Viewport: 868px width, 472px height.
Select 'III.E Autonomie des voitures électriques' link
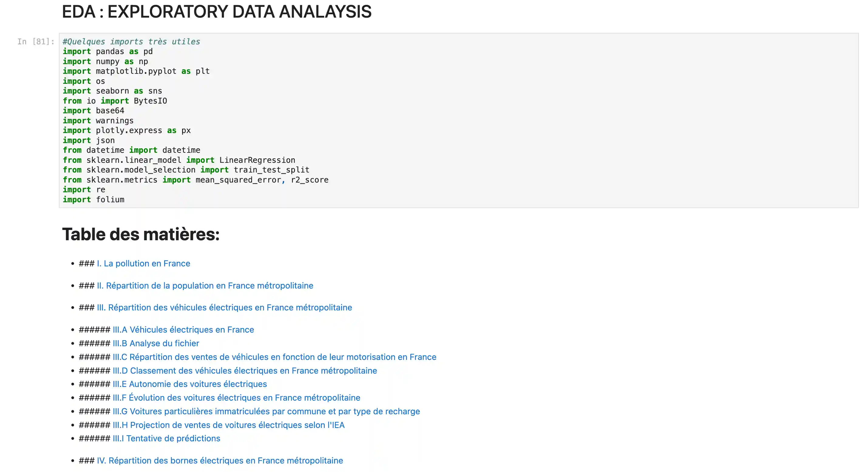pos(190,384)
